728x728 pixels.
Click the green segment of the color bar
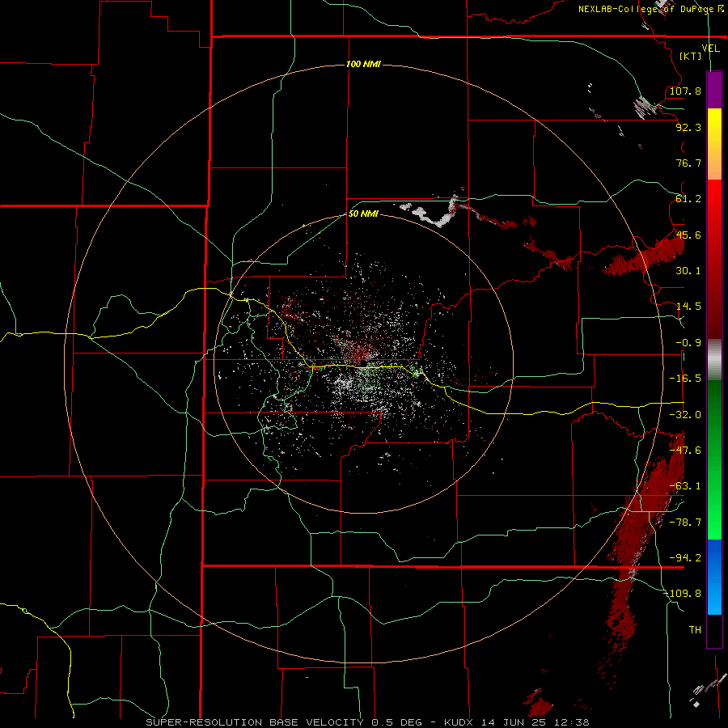point(714,459)
